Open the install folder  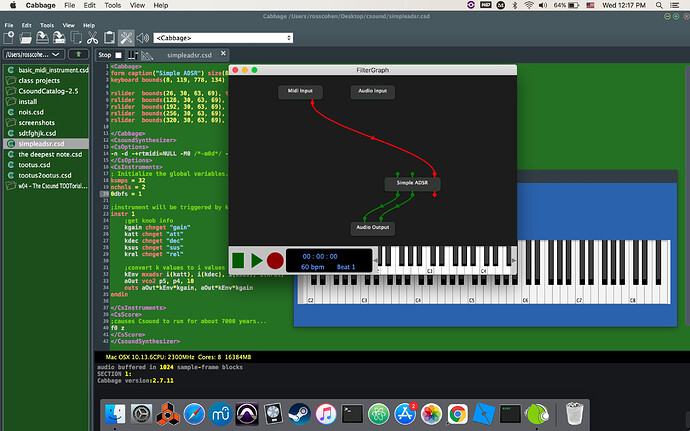tap(46, 102)
